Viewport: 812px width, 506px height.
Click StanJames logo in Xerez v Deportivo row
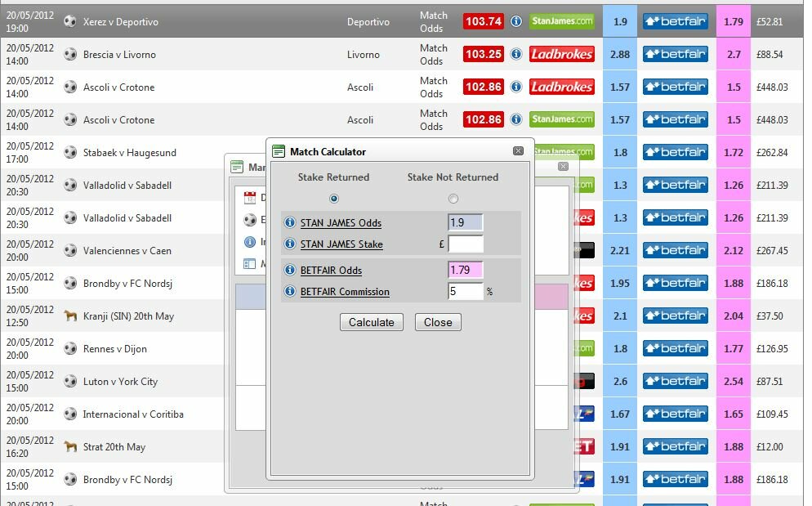coord(562,21)
